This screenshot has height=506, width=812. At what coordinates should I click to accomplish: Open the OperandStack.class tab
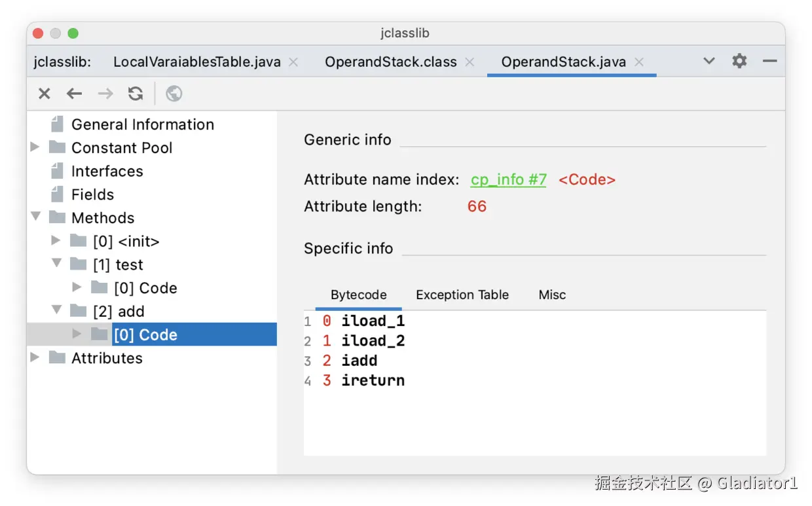tap(391, 62)
